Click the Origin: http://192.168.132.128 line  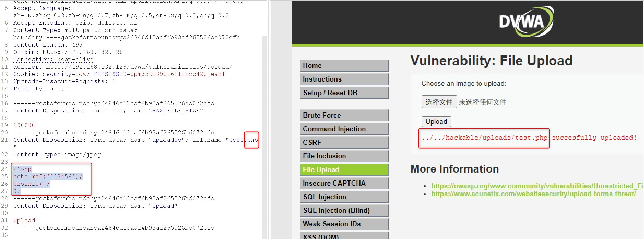[x=68, y=52]
